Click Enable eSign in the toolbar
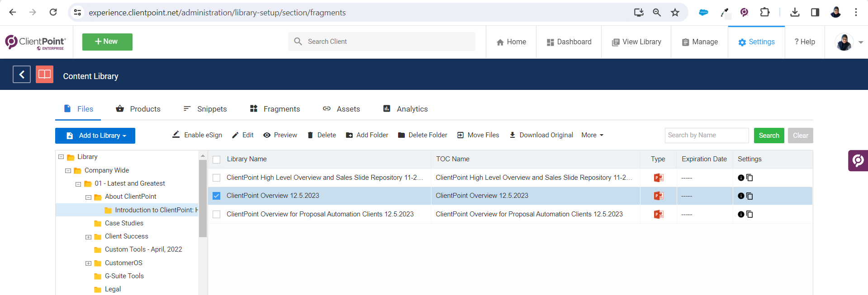This screenshot has height=295, width=868. point(197,135)
